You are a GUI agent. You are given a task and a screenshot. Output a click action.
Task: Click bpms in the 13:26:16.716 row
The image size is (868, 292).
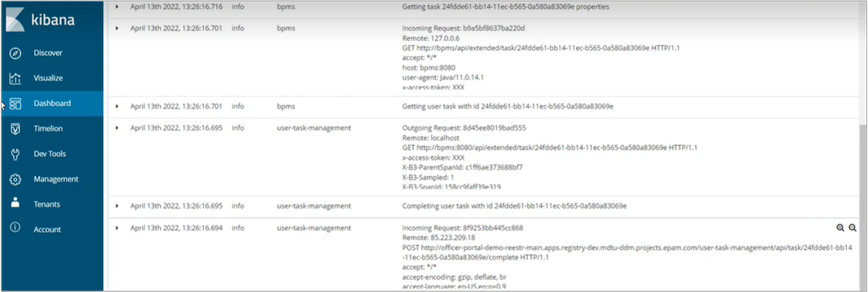pos(286,6)
